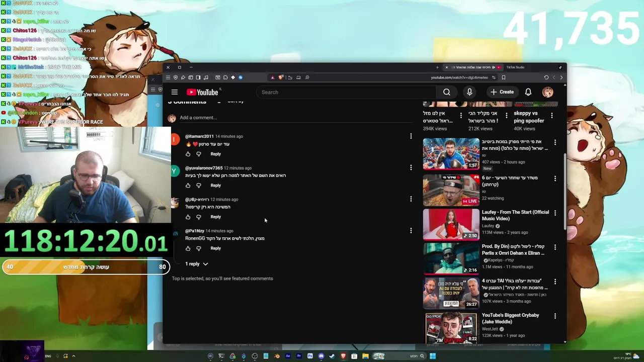Select the active YouTube video browser tab
This screenshot has width=644, height=362.
[x=473, y=67]
